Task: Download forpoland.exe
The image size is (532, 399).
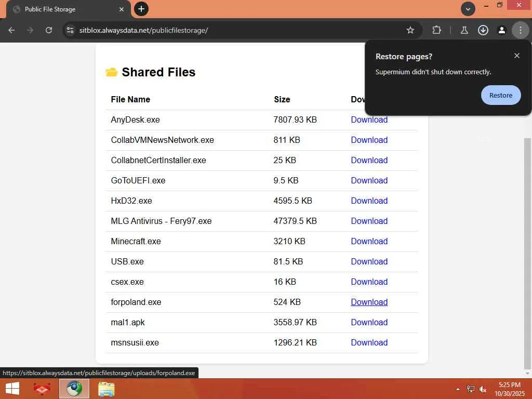Action: coord(369,302)
